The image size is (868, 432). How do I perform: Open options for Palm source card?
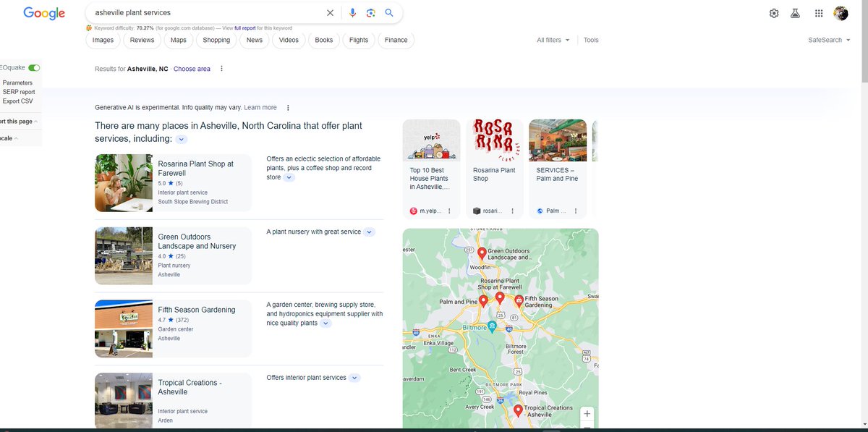[x=576, y=211]
